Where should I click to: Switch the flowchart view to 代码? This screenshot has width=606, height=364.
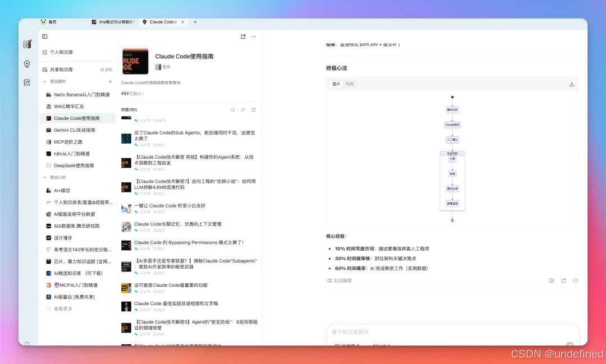tap(349, 84)
